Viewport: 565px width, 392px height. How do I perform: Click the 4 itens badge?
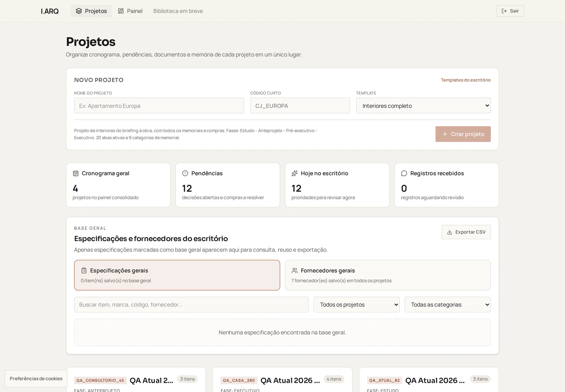(334, 379)
